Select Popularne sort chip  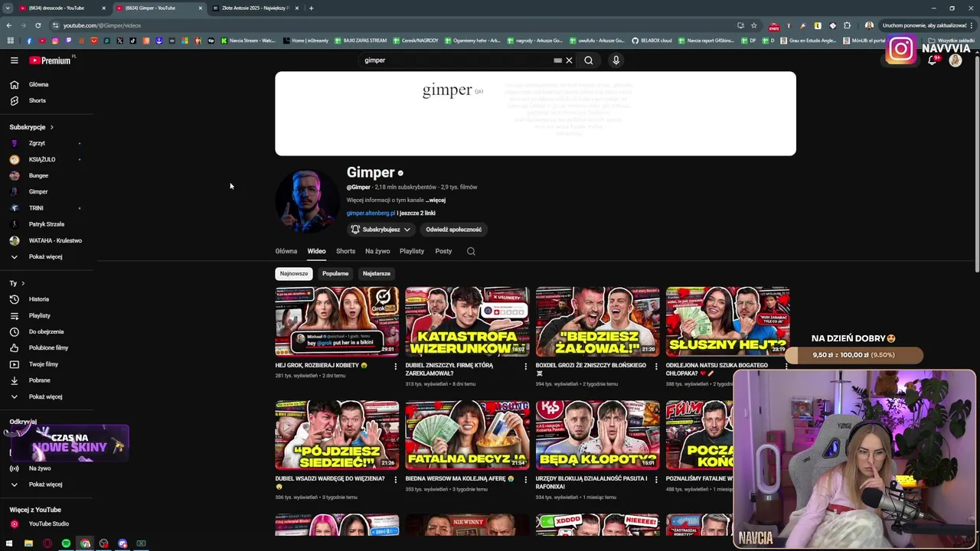(335, 273)
